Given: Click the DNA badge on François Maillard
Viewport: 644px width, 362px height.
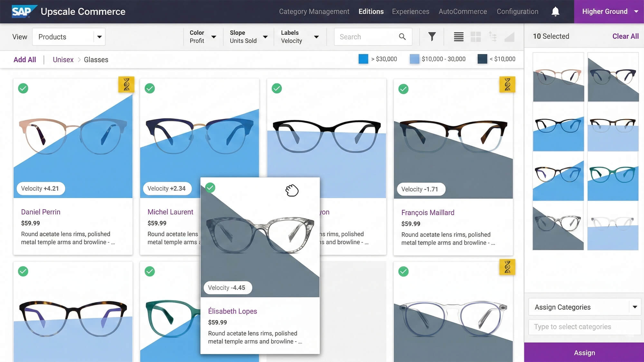Looking at the screenshot, I should click(507, 84).
